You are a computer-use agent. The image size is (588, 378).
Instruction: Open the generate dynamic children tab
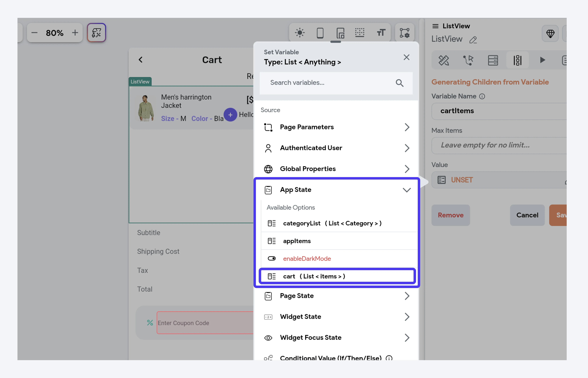pos(517,60)
